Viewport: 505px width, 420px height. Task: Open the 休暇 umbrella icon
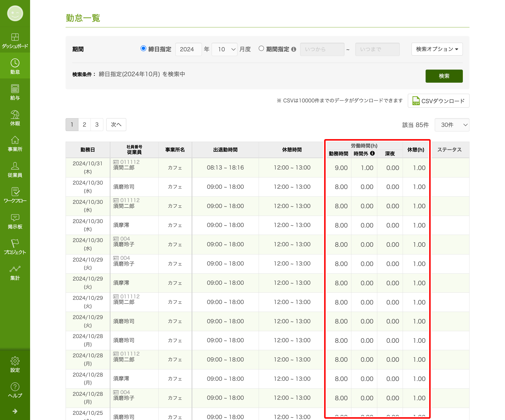15,115
